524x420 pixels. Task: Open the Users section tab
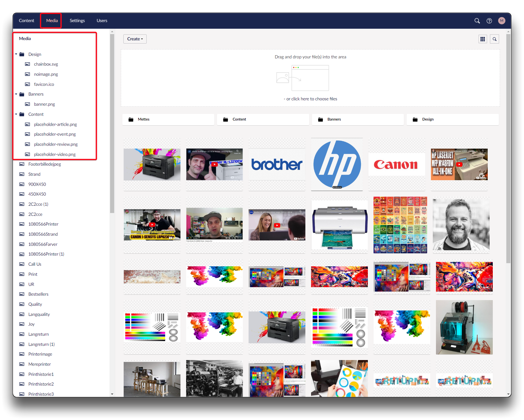pyautogui.click(x=102, y=21)
